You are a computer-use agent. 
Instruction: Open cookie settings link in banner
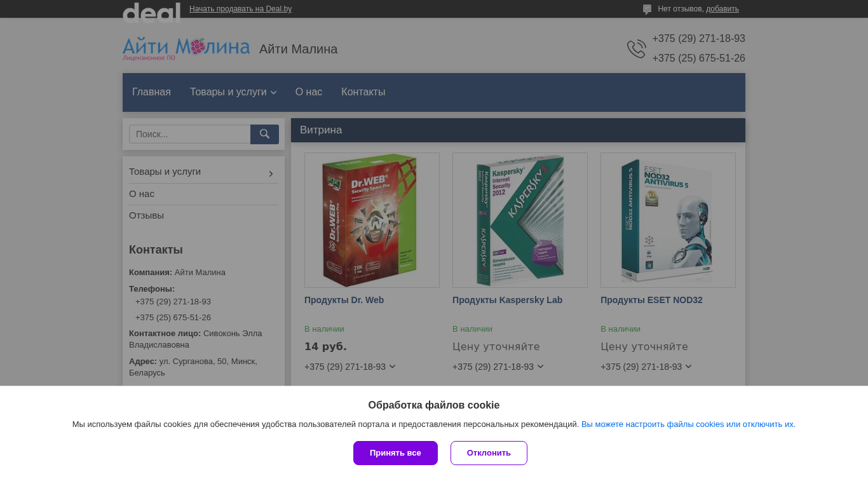coord(688,424)
